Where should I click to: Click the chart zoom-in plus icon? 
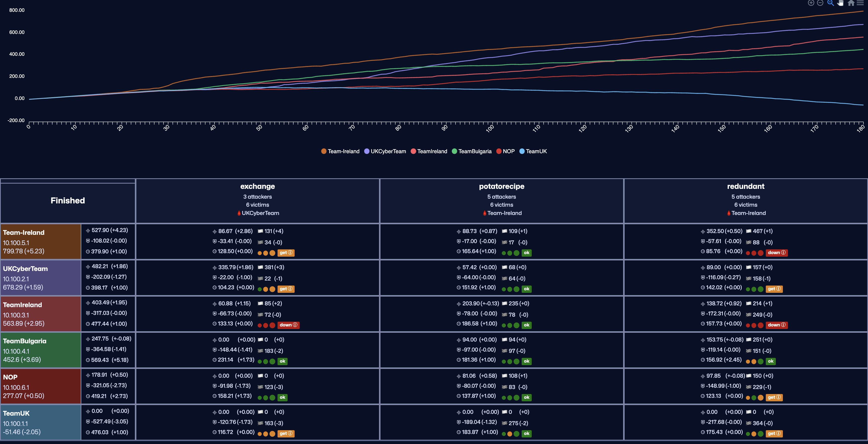tap(811, 3)
